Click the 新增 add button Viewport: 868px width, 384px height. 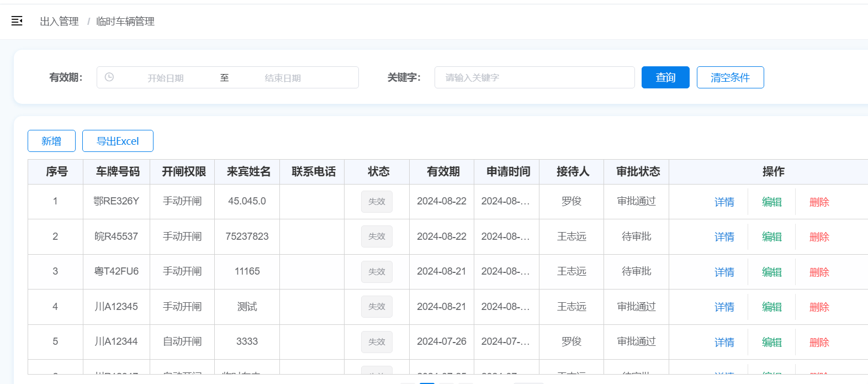(51, 141)
